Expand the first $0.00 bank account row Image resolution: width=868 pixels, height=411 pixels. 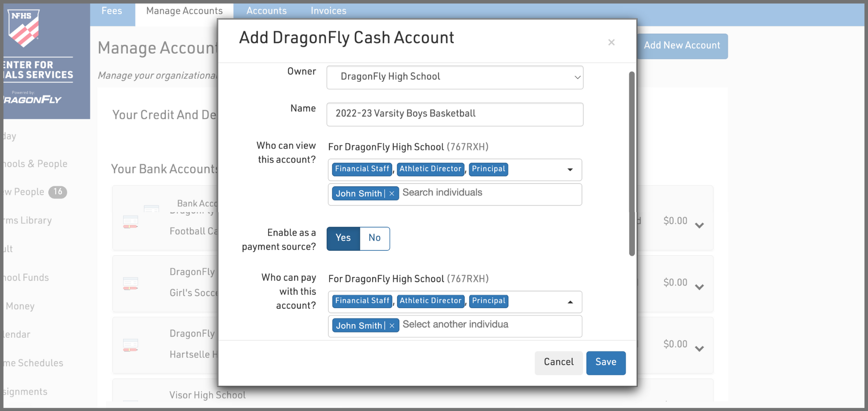tap(699, 225)
